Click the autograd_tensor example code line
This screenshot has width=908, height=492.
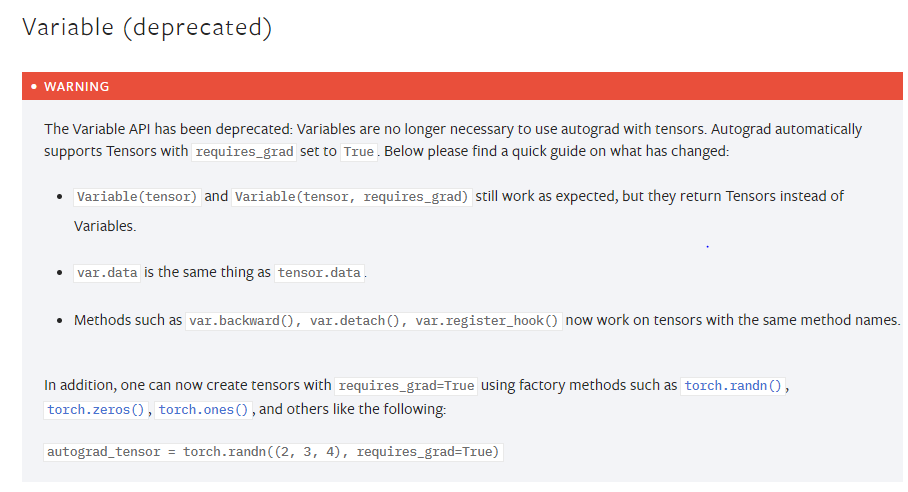272,452
